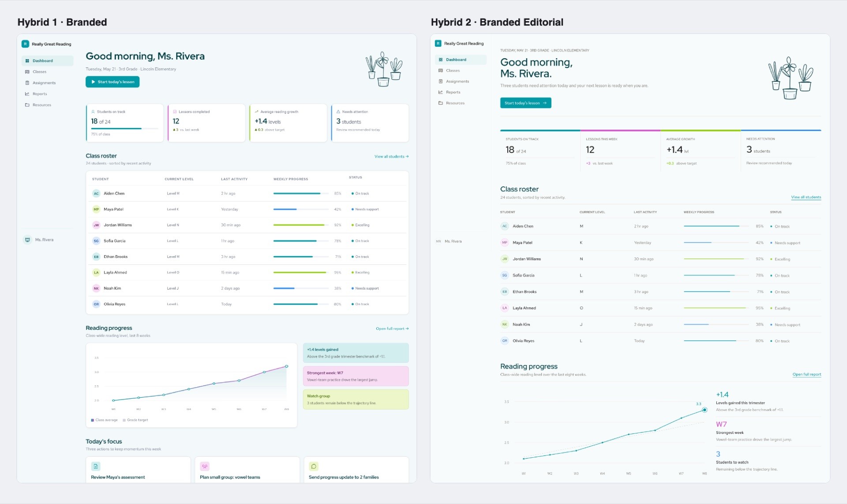Click +1.4 levels gained insight card
Screen dimensions: 847x504
coord(356,353)
